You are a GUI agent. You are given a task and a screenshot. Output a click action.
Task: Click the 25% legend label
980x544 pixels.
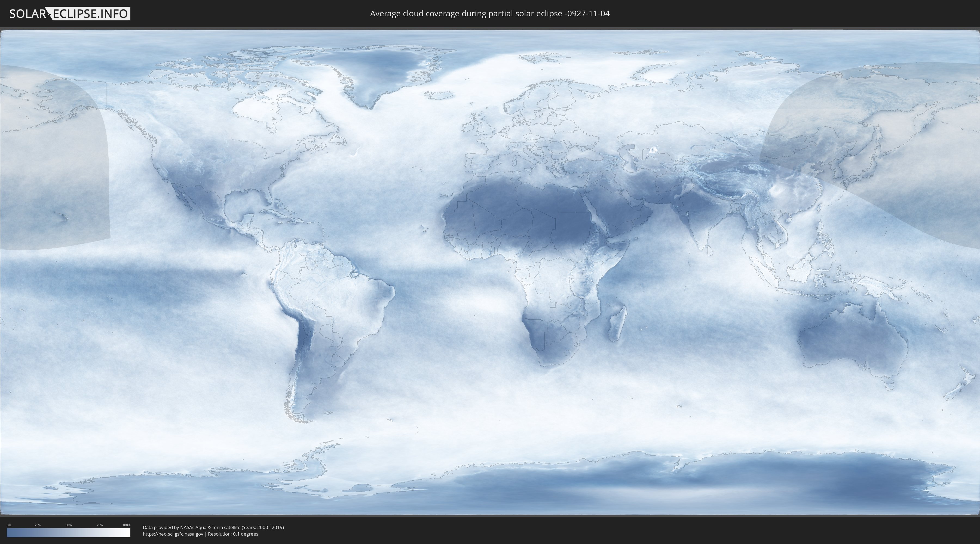[38, 525]
